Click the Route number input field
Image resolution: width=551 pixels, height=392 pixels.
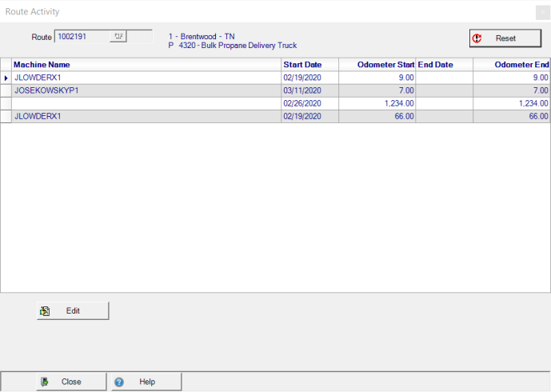point(81,36)
